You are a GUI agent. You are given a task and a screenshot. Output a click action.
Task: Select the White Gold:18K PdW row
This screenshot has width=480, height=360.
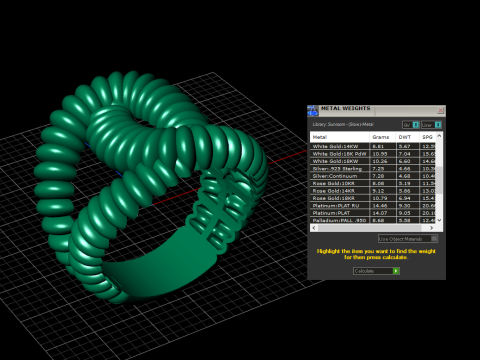click(x=373, y=154)
